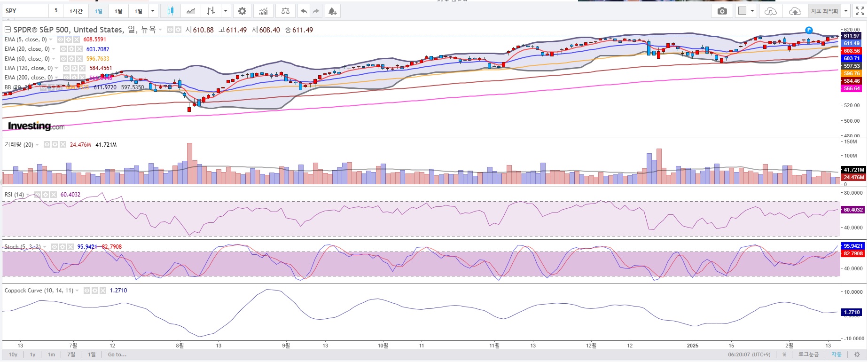Open settings for the EMA (60, close, 0) indicator
Viewport: 868px width, 362px height.
[71, 59]
